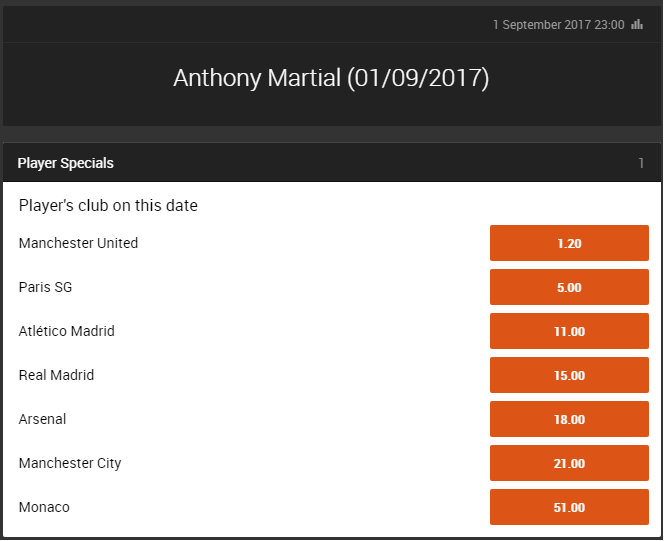Click the Monaco selection label
This screenshot has height=541, width=664.
(44, 507)
